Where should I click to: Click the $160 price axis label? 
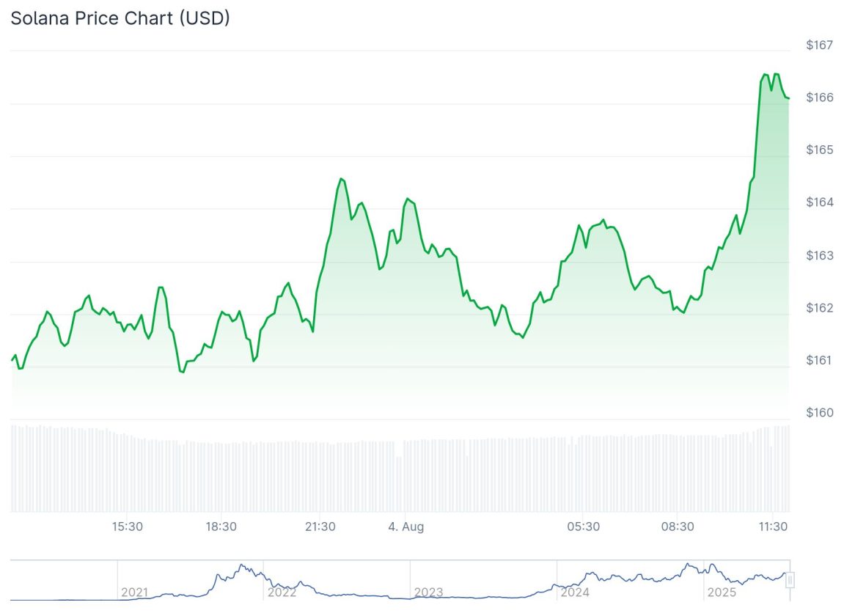(819, 412)
